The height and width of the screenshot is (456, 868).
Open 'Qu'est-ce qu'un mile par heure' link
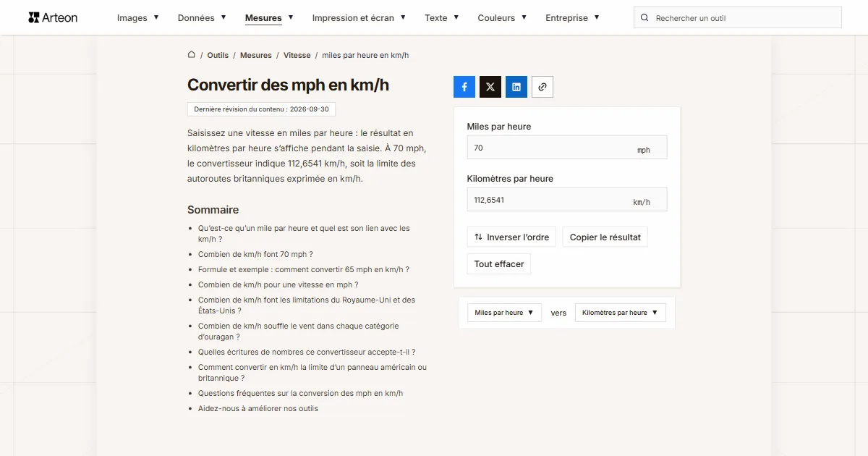tap(304, 233)
